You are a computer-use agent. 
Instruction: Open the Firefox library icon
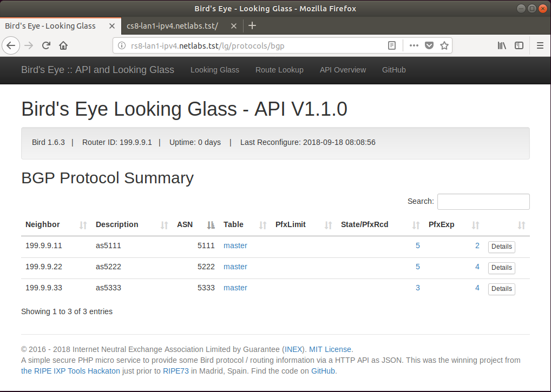point(502,46)
